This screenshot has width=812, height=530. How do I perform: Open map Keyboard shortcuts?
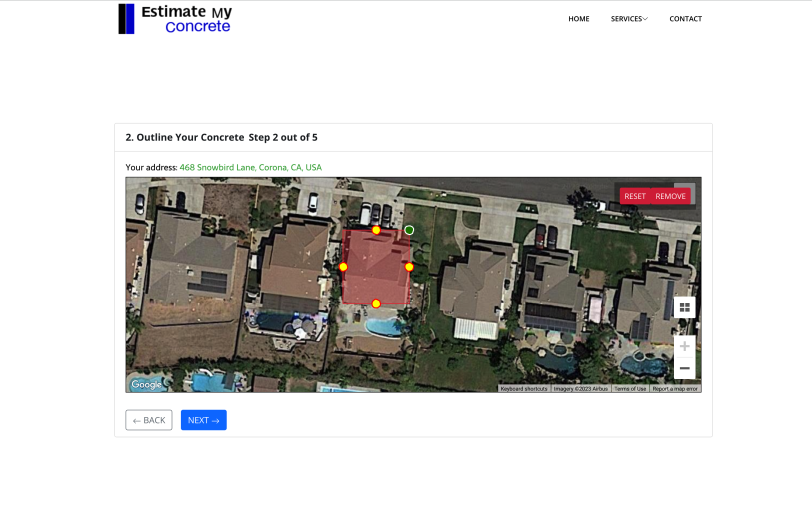pos(524,388)
